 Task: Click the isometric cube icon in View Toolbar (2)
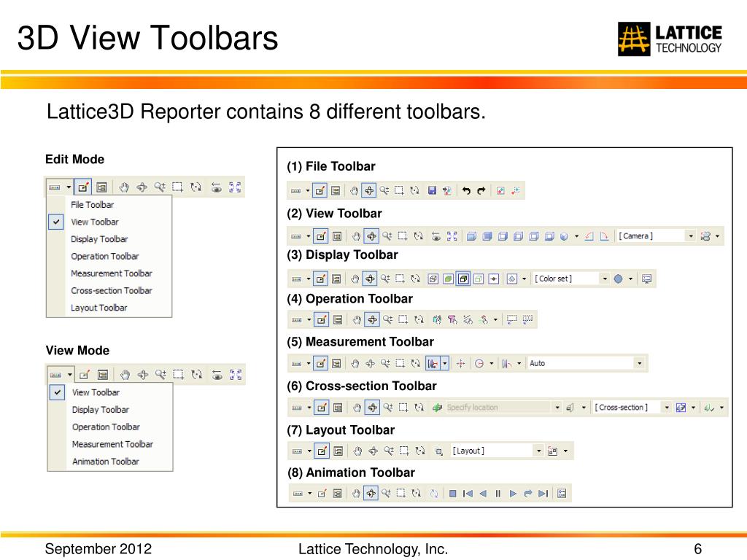(564, 236)
